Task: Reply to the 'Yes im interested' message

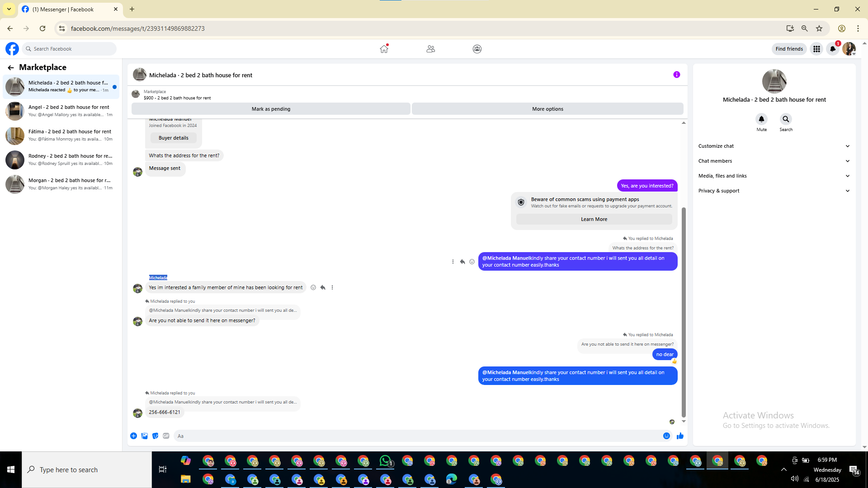Action: (x=323, y=287)
